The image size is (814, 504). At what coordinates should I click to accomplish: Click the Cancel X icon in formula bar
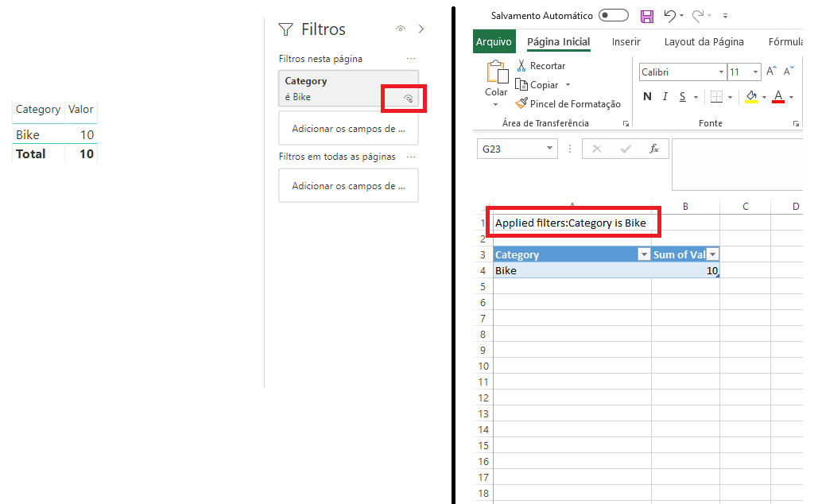pos(596,149)
